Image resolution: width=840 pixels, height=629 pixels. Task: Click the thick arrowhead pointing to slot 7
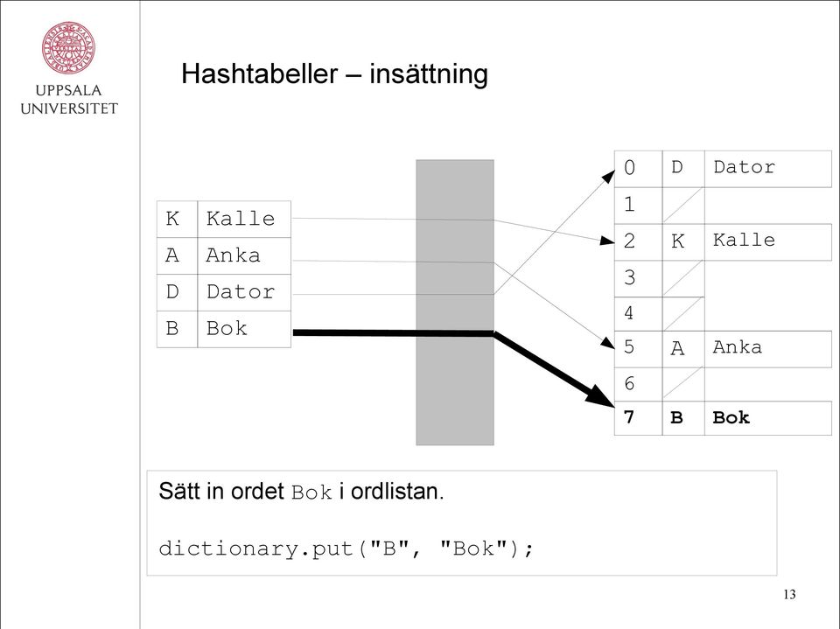602,395
